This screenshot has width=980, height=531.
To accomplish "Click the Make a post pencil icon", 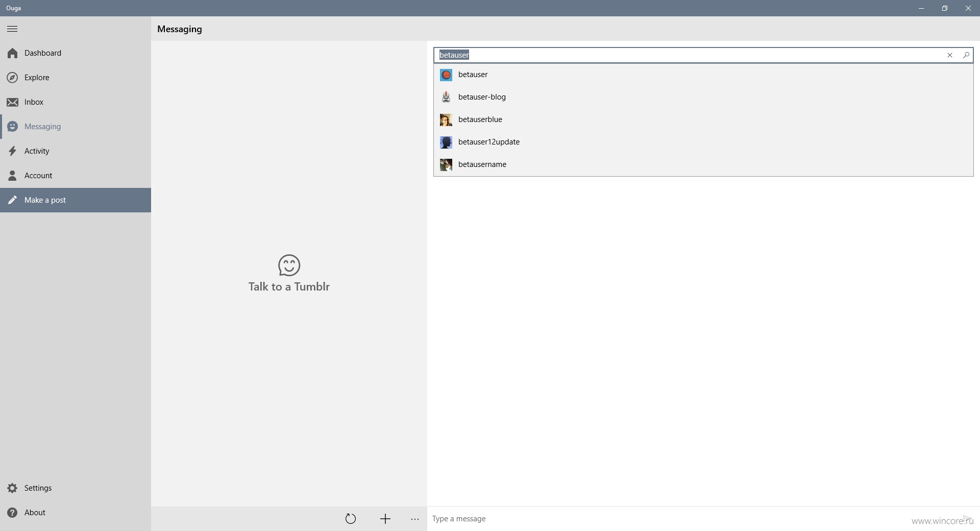I will click(12, 200).
